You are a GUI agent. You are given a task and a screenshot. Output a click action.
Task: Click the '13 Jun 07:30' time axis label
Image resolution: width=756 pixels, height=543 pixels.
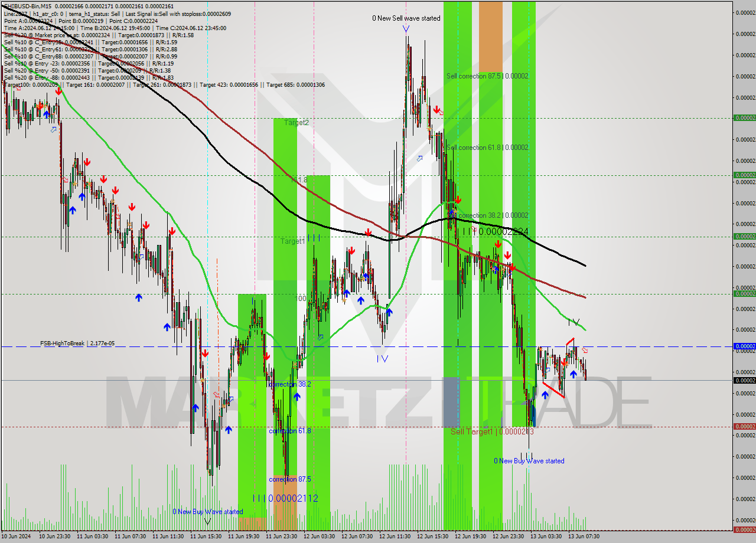[x=585, y=537]
